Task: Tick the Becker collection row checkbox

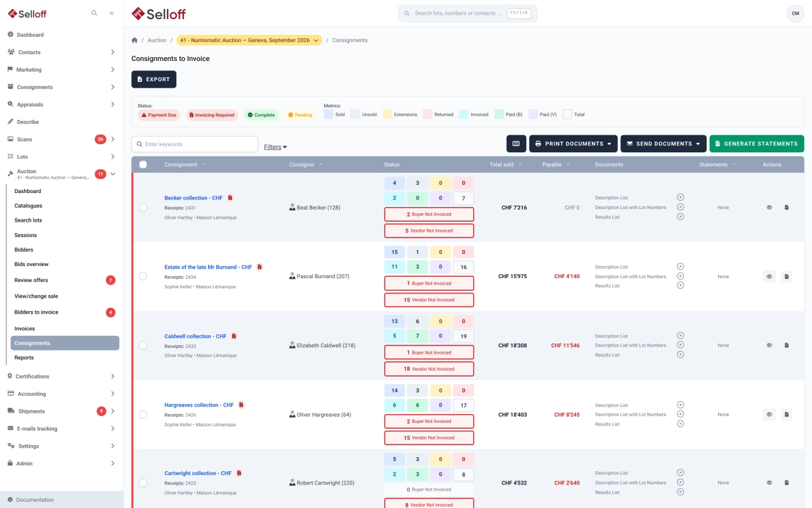Action: click(x=143, y=208)
